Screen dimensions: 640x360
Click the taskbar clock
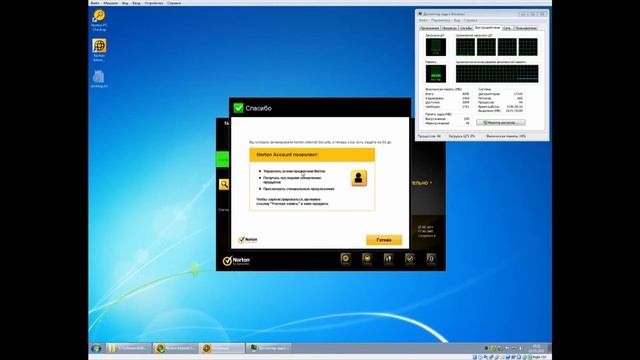coord(536,348)
